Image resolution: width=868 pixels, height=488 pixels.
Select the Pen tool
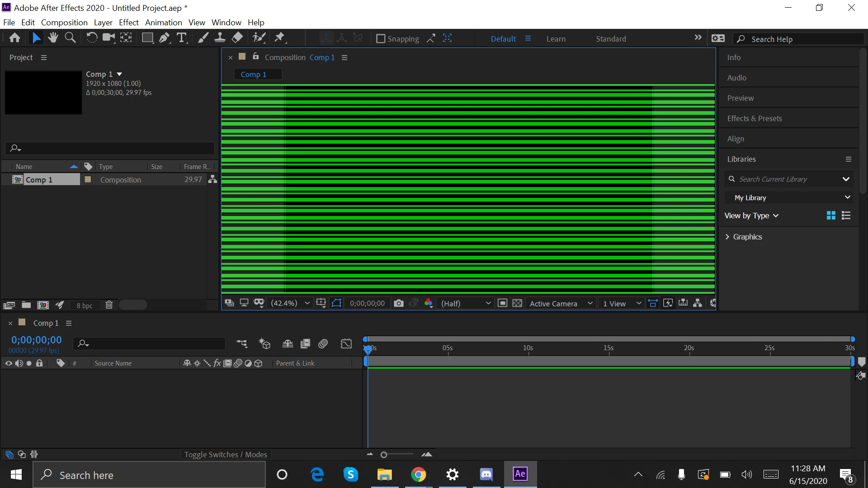point(164,38)
